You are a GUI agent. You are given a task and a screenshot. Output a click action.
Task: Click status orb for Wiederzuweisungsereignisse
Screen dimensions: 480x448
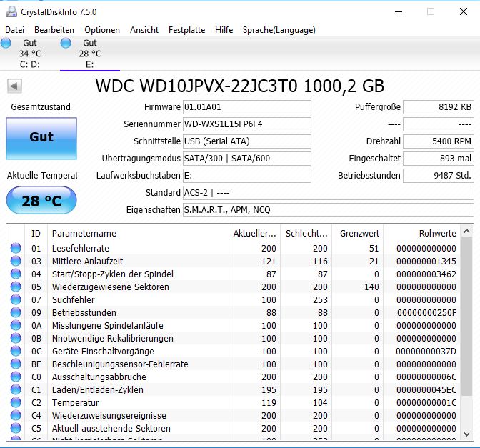pyautogui.click(x=16, y=415)
